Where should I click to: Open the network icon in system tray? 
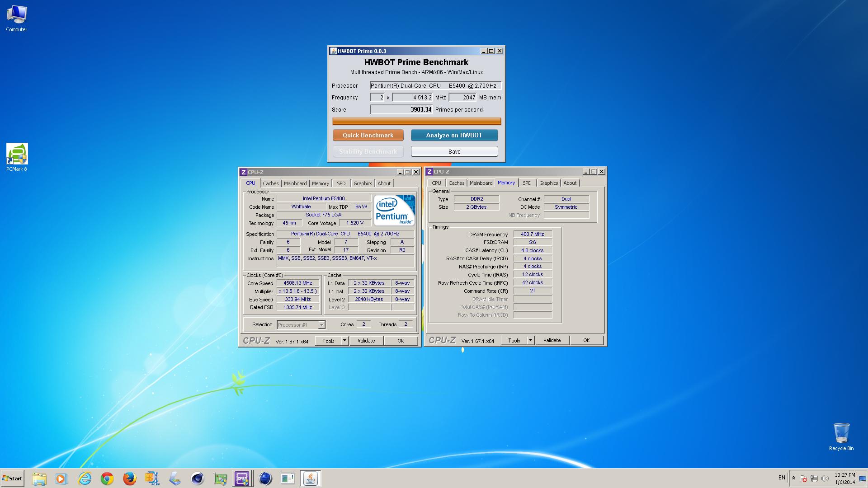pos(814,479)
